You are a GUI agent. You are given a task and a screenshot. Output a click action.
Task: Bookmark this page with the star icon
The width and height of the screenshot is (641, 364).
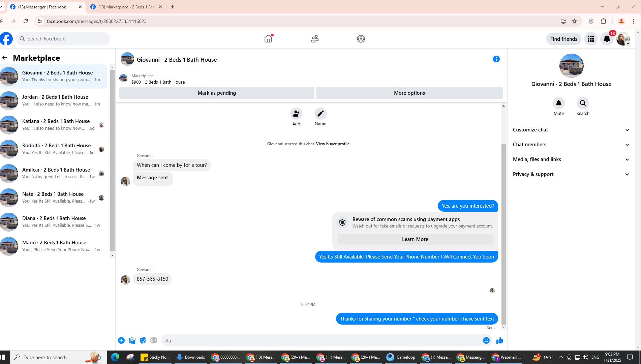point(574,21)
